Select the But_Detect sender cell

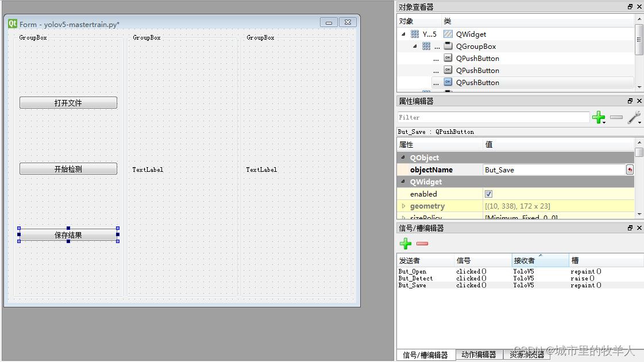click(416, 279)
